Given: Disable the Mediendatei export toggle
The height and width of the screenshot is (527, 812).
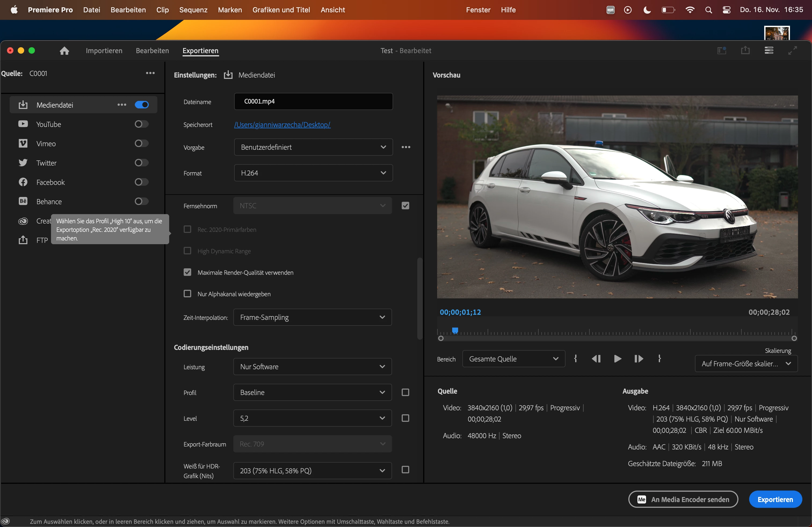Looking at the screenshot, I should click(x=141, y=105).
